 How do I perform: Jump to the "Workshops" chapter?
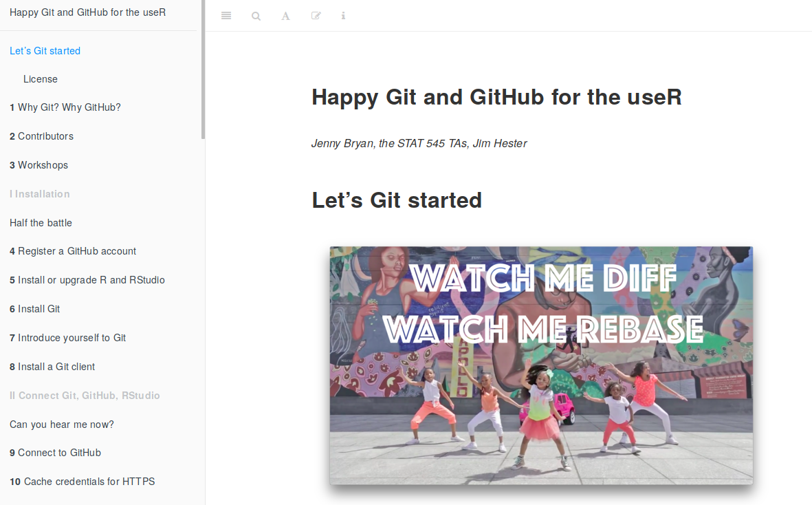39,165
